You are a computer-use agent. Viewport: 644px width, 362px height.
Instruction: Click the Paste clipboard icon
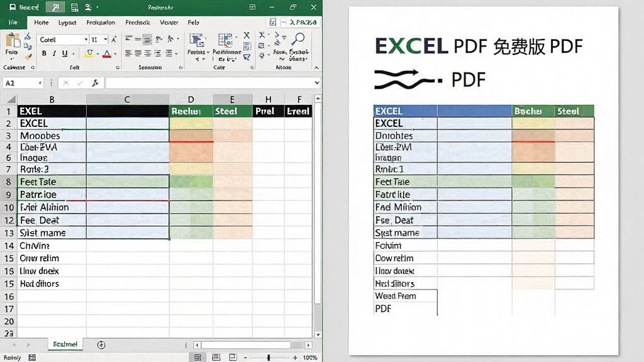point(13,41)
